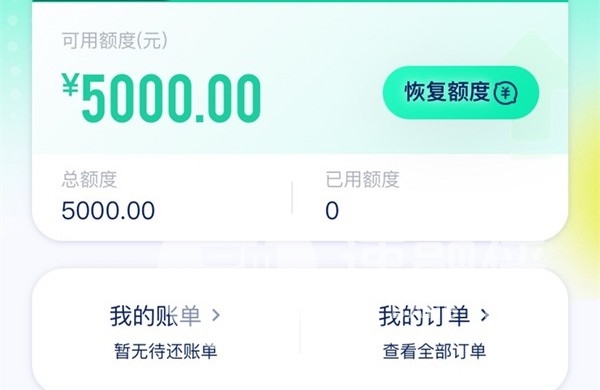This screenshot has width=600, height=390.
Task: Follow the 查看全部订单 link
Action: [434, 351]
